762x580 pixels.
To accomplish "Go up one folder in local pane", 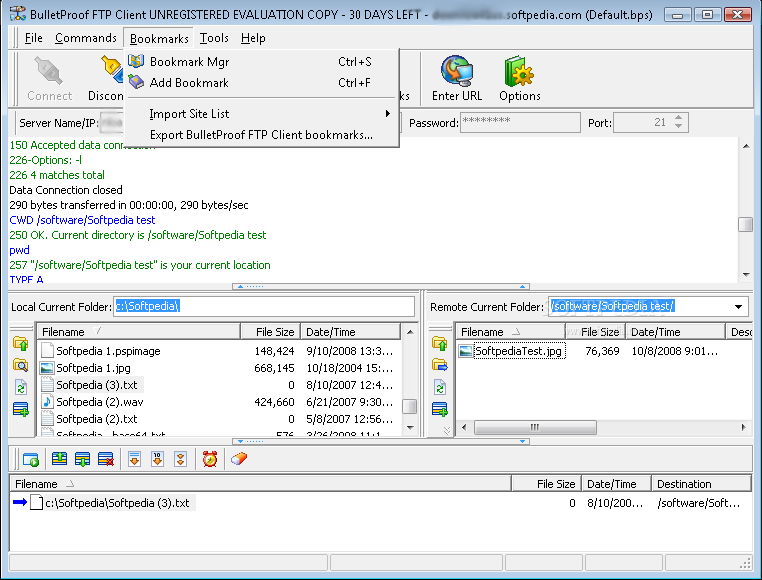I will (20, 344).
